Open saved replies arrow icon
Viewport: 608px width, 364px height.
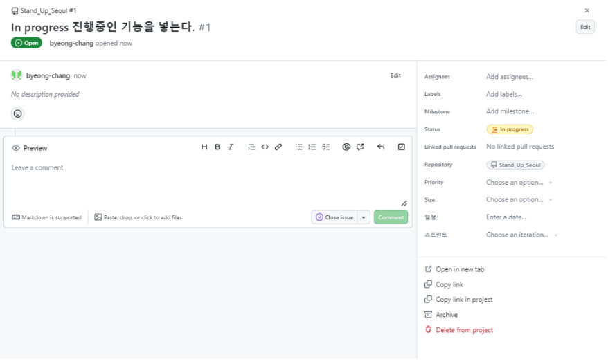382,147
